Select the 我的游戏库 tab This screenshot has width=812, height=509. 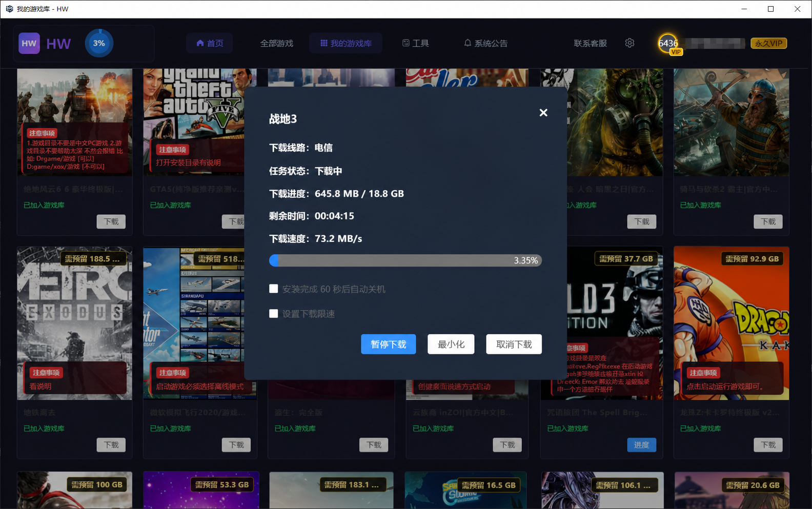(346, 43)
